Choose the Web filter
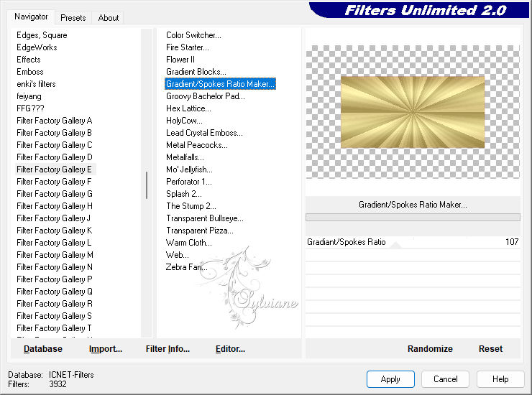Image resolution: width=532 pixels, height=395 pixels. coord(177,255)
